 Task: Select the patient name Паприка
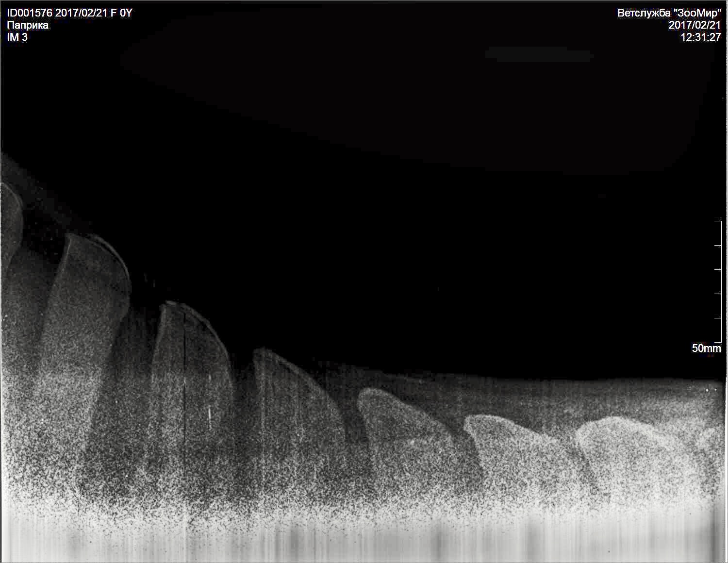[28, 25]
